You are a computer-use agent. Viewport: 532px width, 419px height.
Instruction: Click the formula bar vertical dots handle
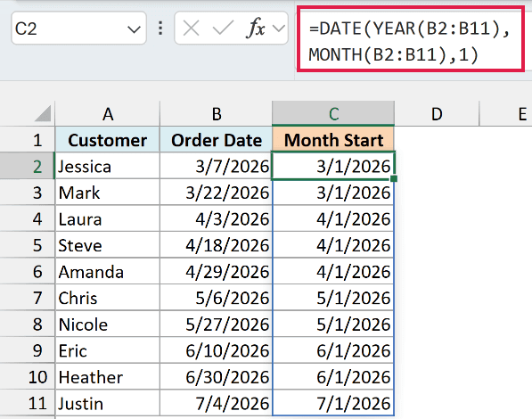160,29
